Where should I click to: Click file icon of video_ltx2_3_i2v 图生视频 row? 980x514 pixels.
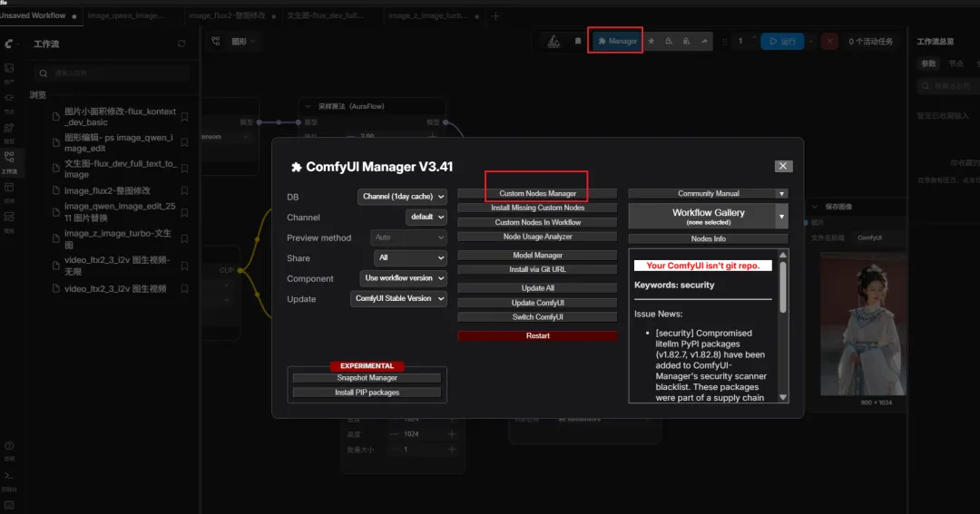pyautogui.click(x=55, y=288)
